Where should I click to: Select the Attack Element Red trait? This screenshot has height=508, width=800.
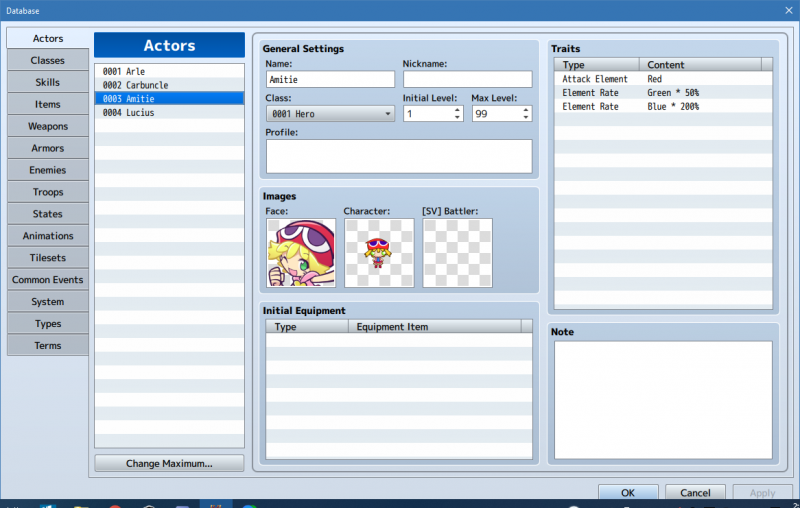pos(663,79)
